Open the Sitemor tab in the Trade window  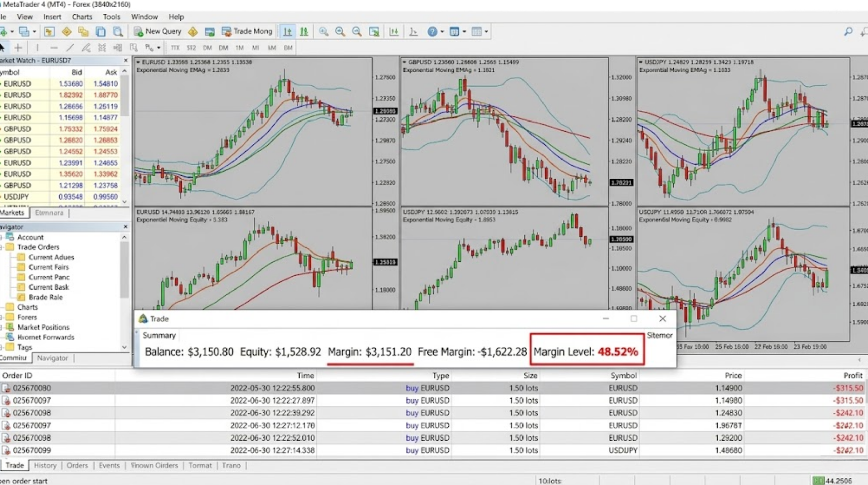tap(659, 336)
